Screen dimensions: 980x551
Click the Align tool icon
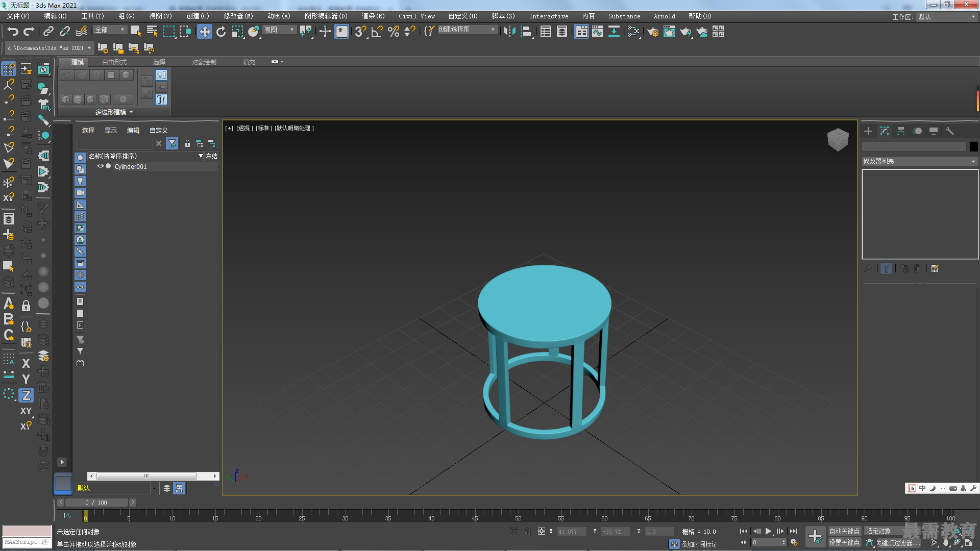coord(526,32)
